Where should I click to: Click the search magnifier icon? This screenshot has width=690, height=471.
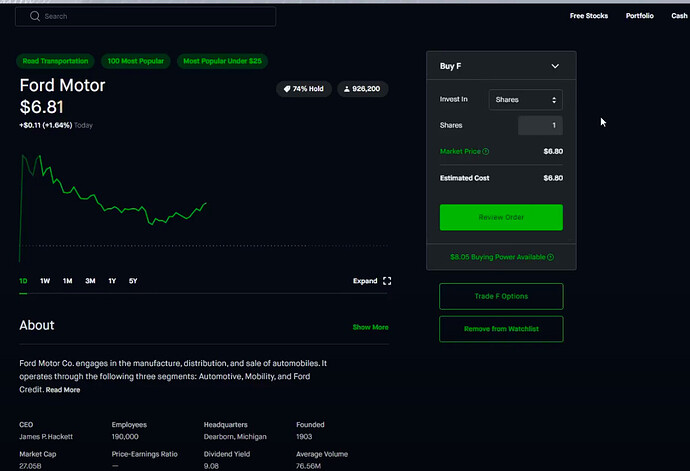35,16
